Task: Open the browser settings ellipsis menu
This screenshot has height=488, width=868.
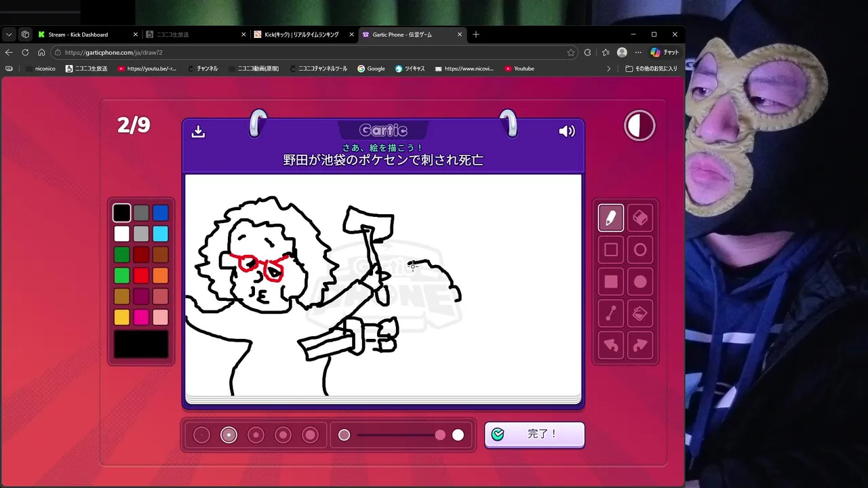Action: tap(638, 52)
